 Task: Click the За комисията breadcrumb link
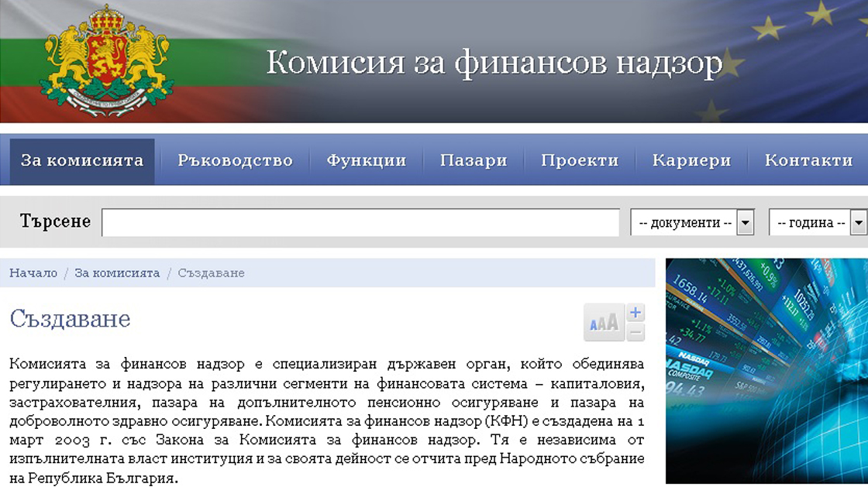[117, 273]
